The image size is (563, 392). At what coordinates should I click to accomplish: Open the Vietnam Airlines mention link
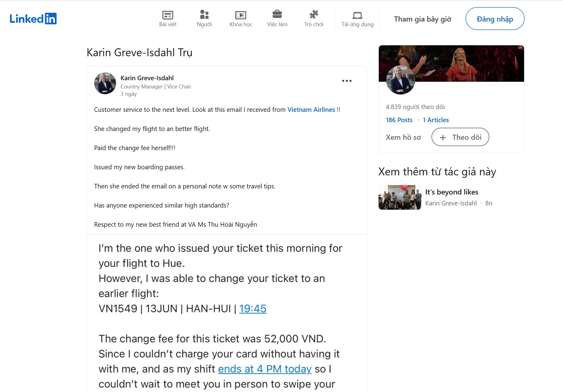click(x=311, y=110)
